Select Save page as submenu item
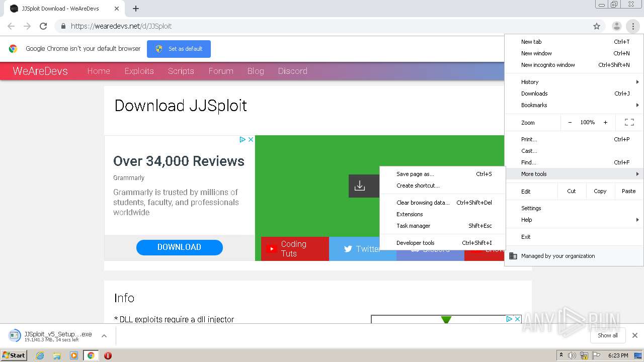The height and width of the screenshot is (362, 644). coord(443,174)
